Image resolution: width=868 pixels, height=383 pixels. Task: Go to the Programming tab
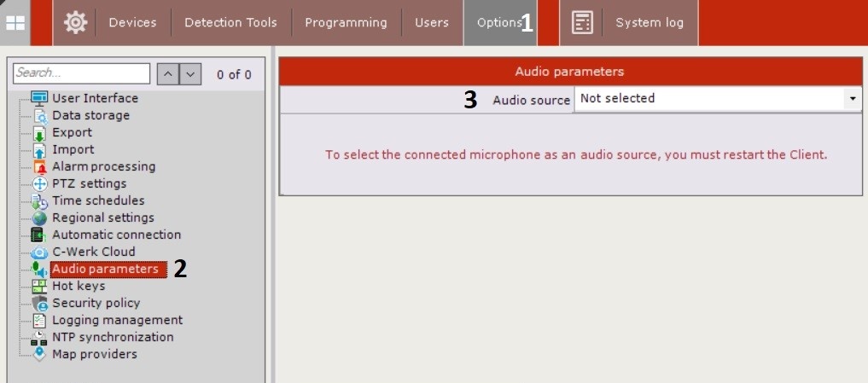click(347, 23)
